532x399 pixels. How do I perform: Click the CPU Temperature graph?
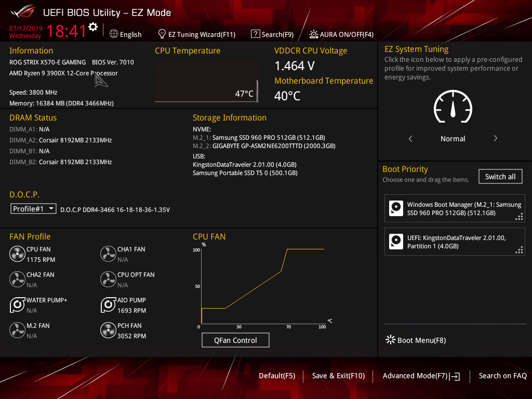click(207, 82)
